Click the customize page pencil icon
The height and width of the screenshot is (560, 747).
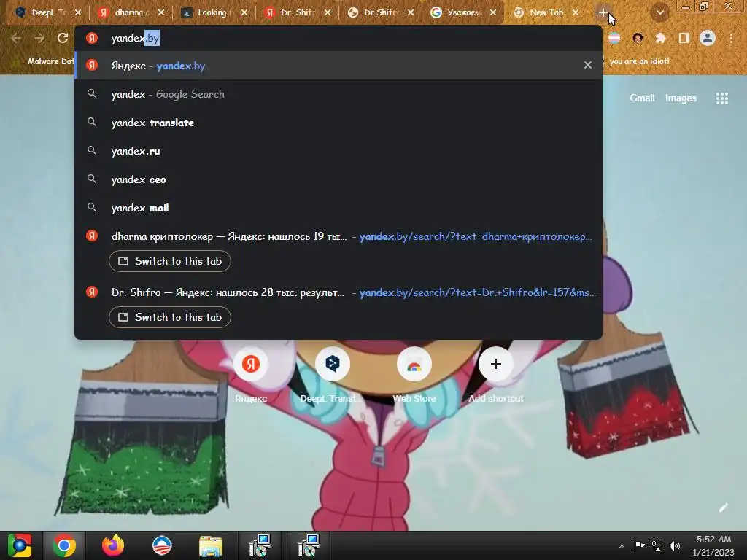click(723, 507)
